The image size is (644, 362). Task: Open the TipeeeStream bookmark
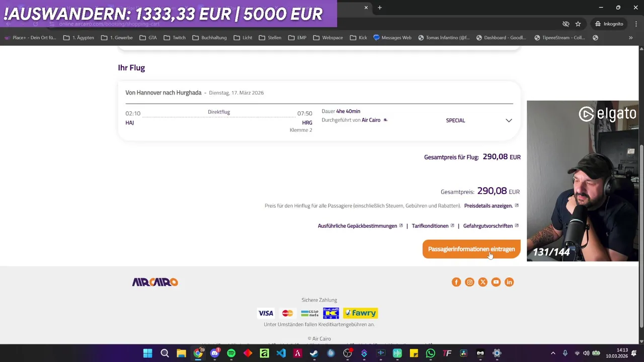pyautogui.click(x=560, y=38)
